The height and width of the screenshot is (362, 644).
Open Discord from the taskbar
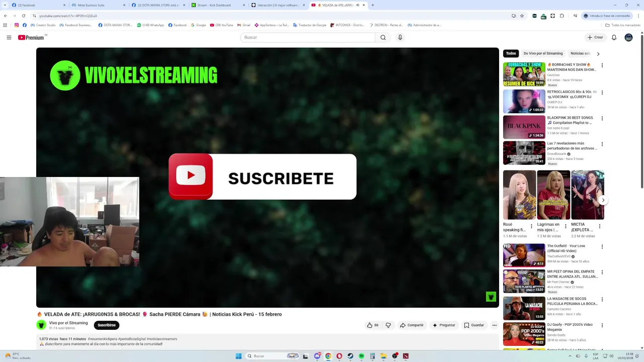(x=317, y=356)
